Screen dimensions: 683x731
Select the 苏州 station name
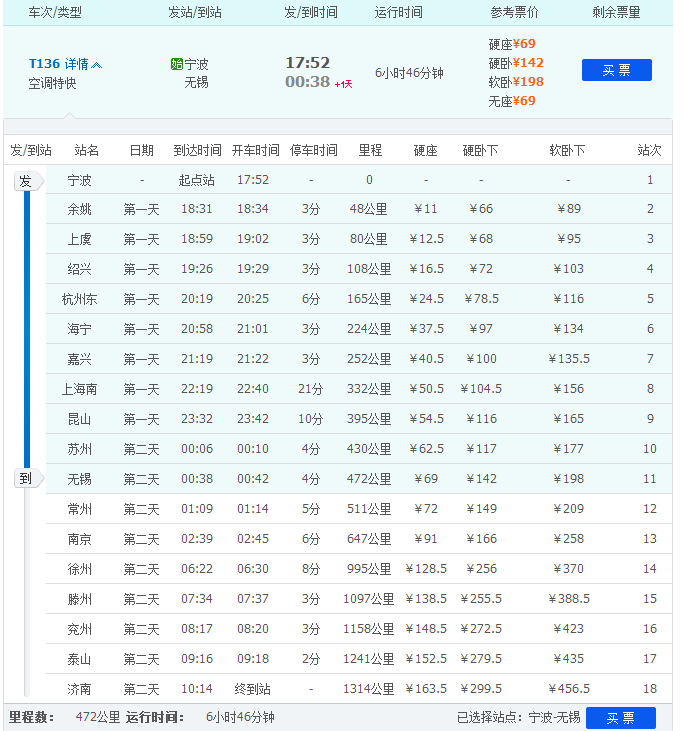tap(79, 449)
